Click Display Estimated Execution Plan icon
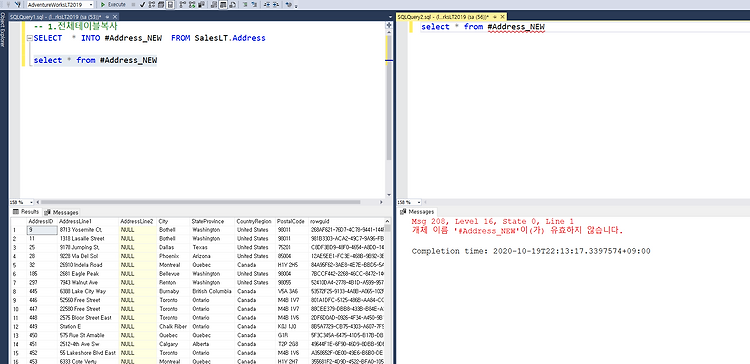The height and width of the screenshot is (364, 750). 151,5
